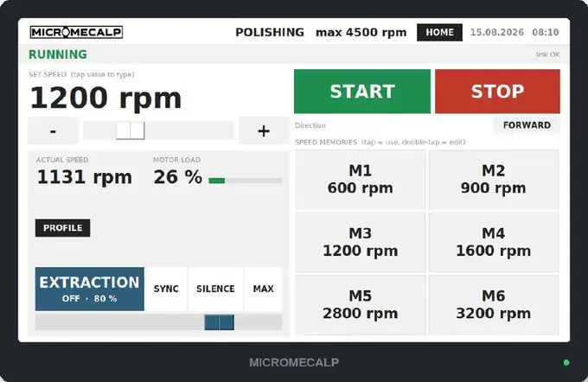This screenshot has height=382, width=588.
Task: Click the motor load progress bar
Action: coord(246,181)
